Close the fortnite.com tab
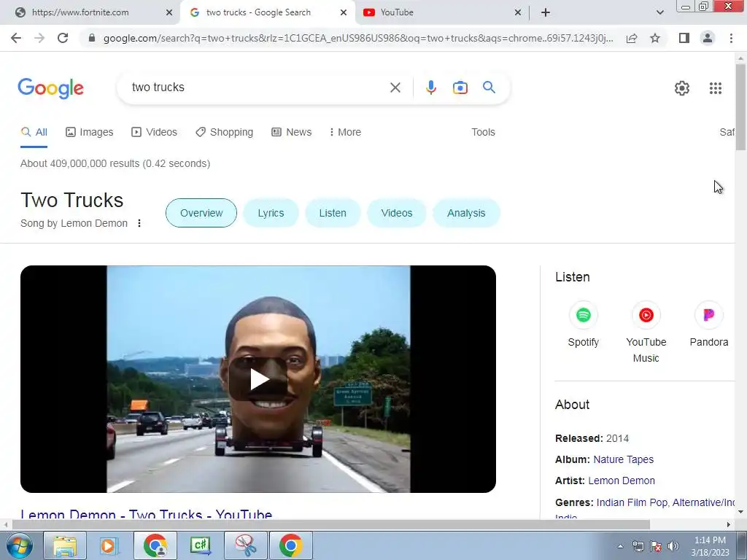Viewport: 747px width, 560px height. (x=169, y=12)
